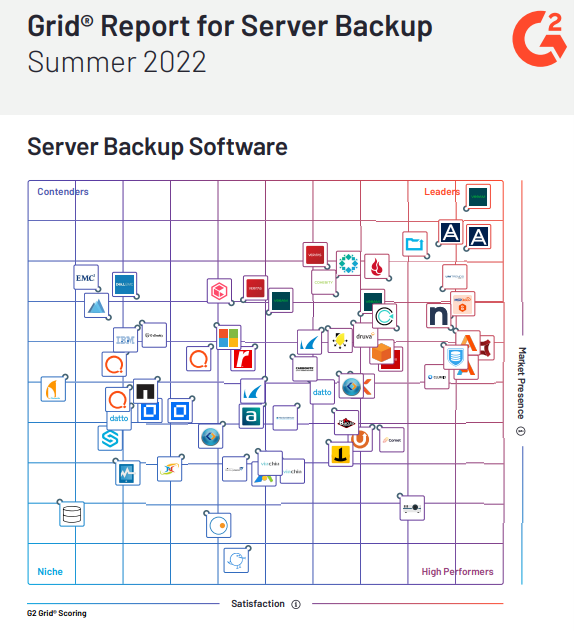Viewport: 574px width, 631px height.
Task: Select the dark red star logo
Action: point(487,348)
